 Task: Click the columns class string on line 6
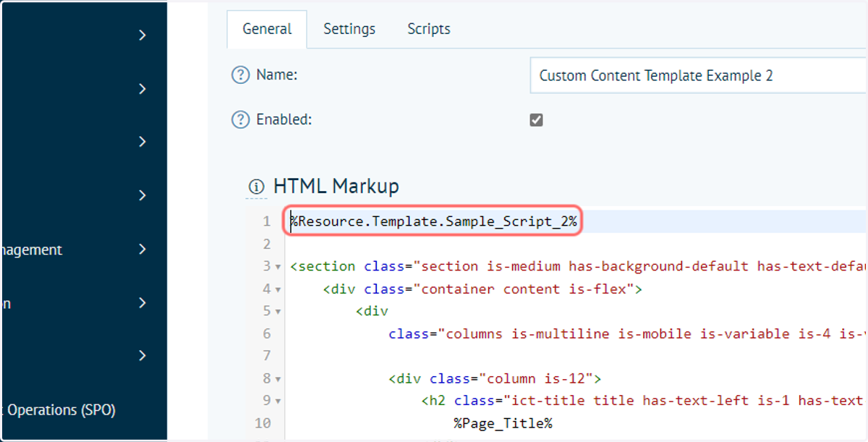click(651, 333)
